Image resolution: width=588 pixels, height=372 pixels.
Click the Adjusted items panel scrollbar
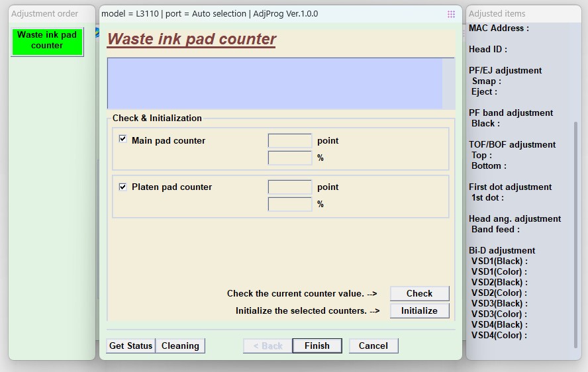(575, 235)
